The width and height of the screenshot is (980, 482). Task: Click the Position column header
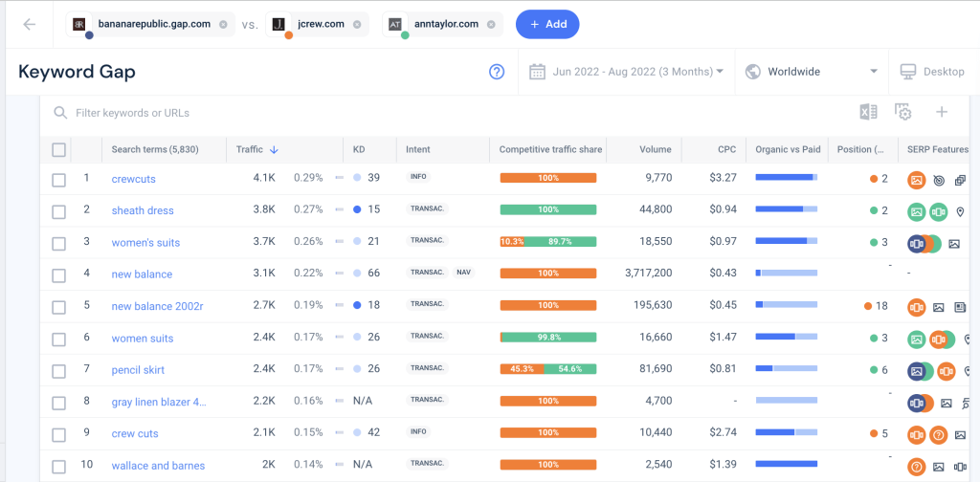(x=860, y=150)
